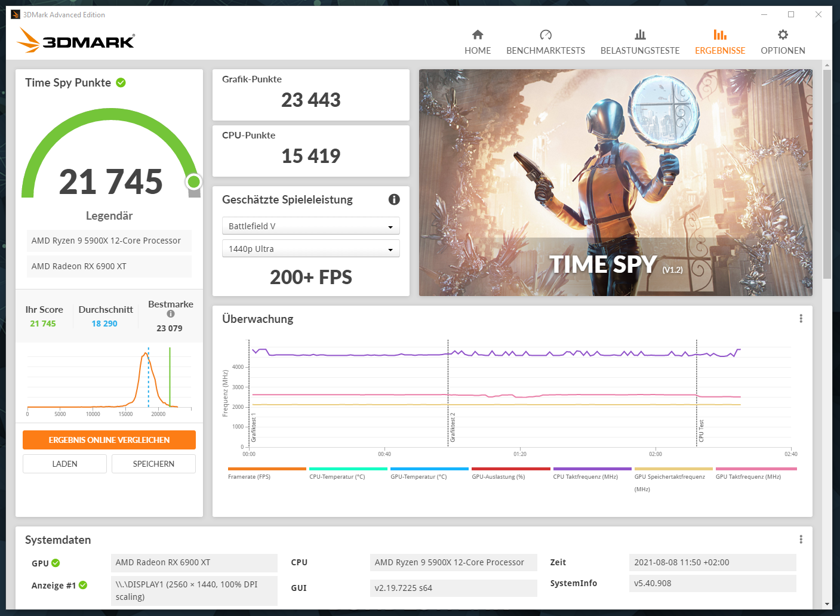Click ERGEBNIS ONLINE VERGLEICHEN button
Screen dimensions: 840x616
(109, 440)
